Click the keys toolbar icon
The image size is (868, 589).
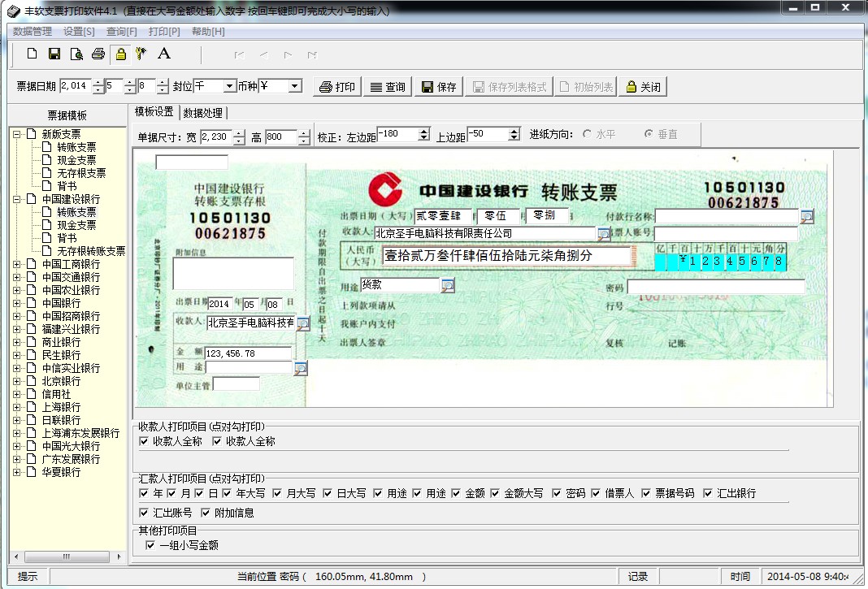click(141, 54)
